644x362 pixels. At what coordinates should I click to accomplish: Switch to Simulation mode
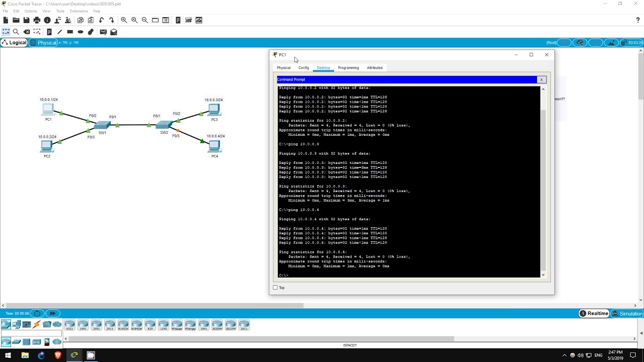click(x=627, y=314)
